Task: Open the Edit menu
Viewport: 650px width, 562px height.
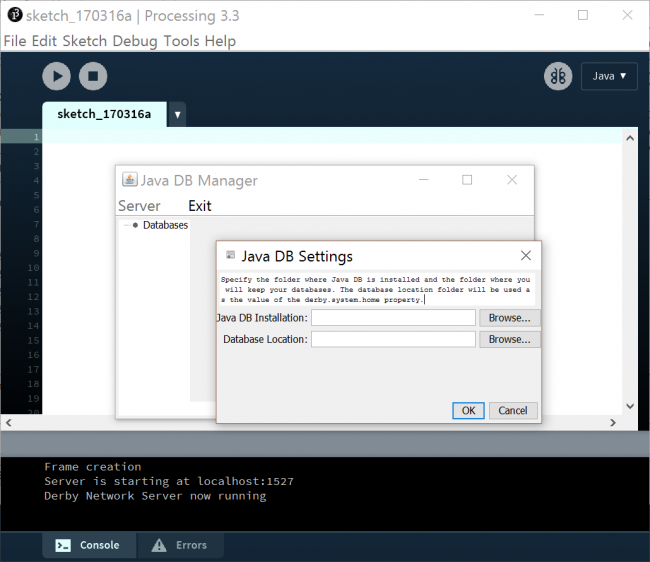Action: [44, 41]
